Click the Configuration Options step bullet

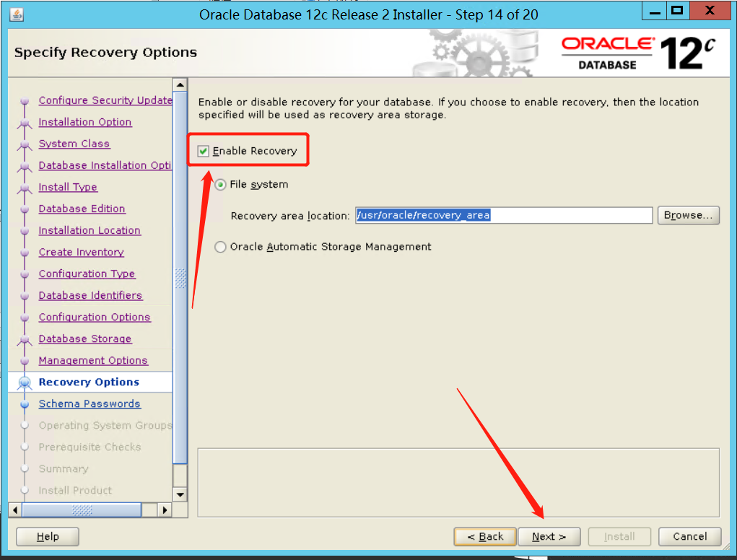(x=25, y=318)
